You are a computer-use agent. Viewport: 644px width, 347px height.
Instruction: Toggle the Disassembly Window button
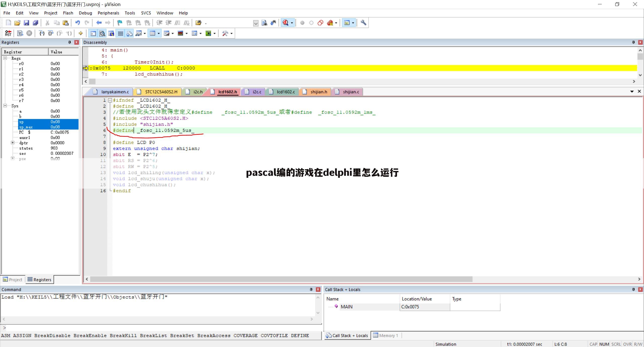[x=102, y=33]
